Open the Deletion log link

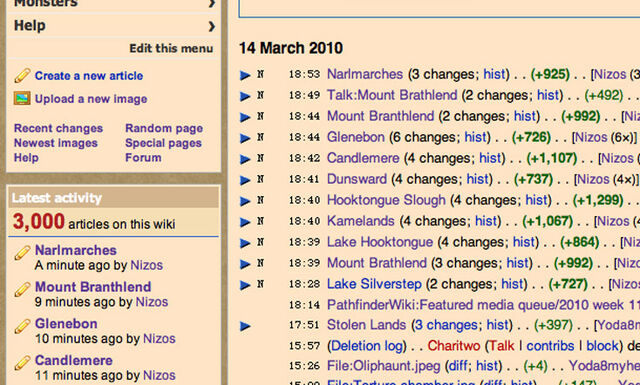tap(367, 346)
